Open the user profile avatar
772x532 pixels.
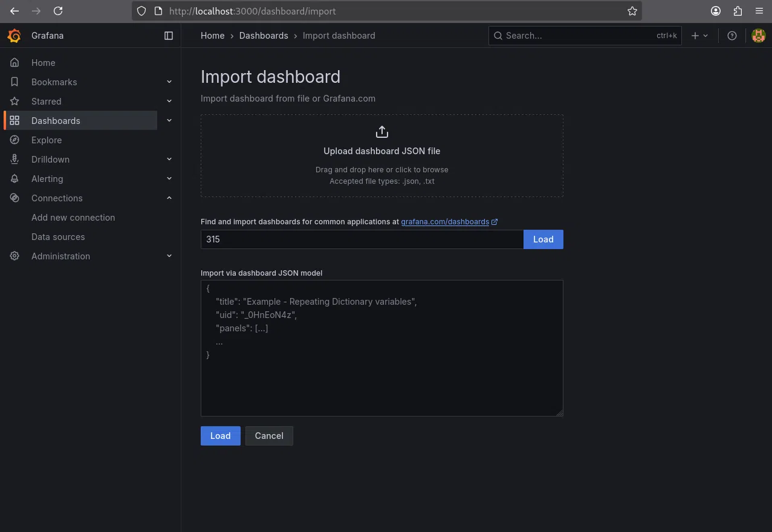pos(758,36)
